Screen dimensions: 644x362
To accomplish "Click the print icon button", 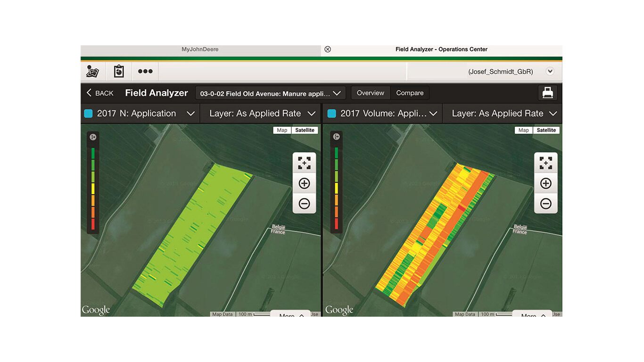I will 547,93.
